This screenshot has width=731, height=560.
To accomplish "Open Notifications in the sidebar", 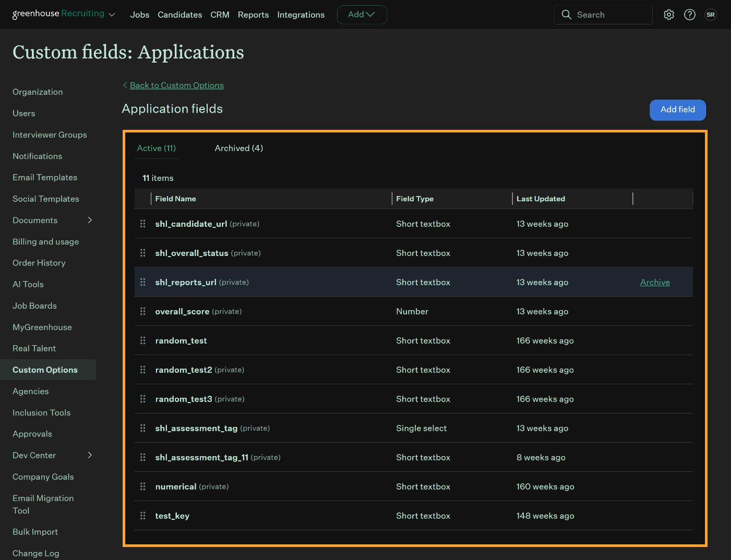I will (37, 156).
